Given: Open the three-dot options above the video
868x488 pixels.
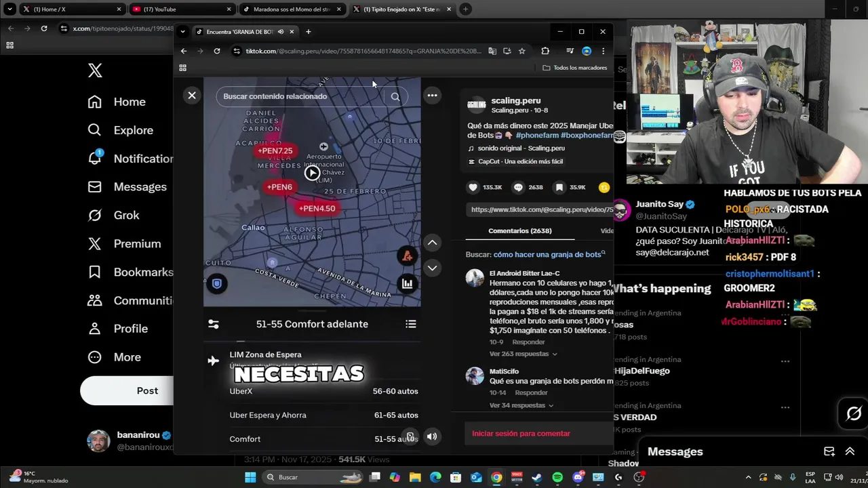Looking at the screenshot, I should 432,96.
